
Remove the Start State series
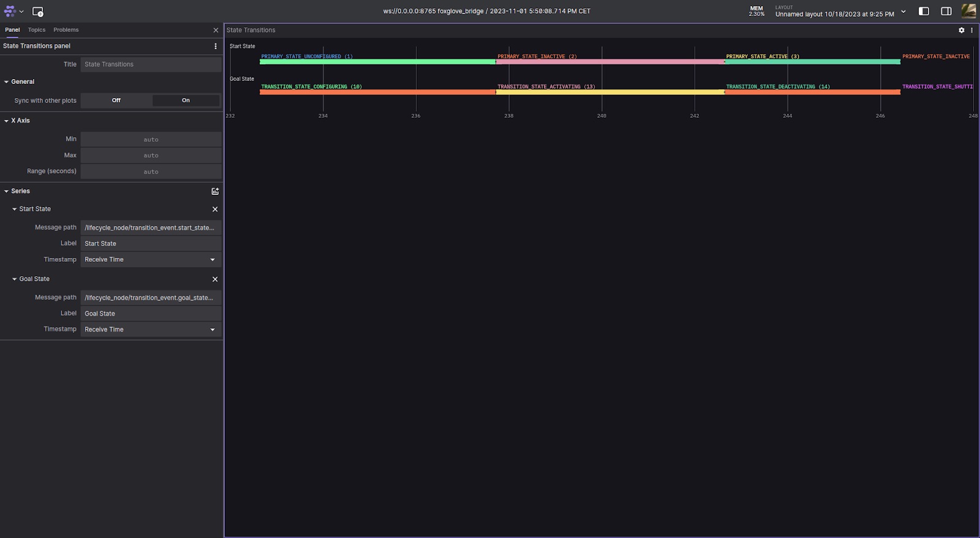point(215,210)
